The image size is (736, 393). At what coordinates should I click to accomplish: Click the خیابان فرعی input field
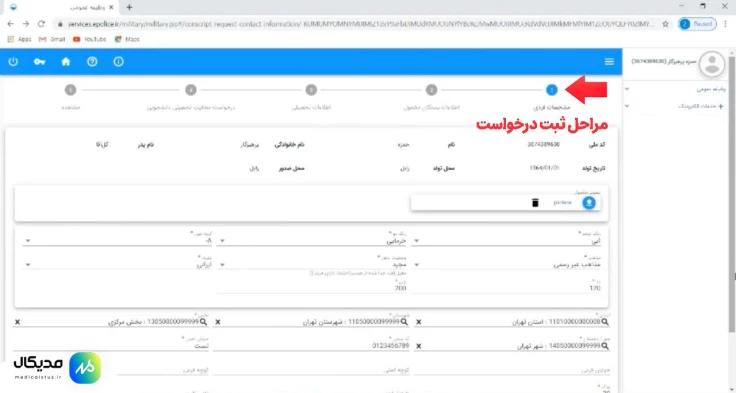pyautogui.click(x=512, y=370)
